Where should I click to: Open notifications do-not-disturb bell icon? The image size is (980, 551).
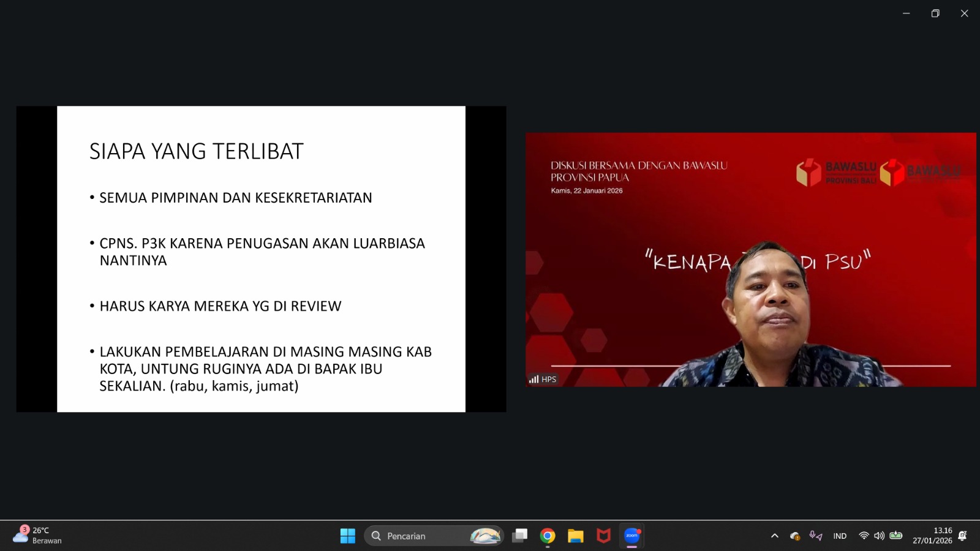(x=963, y=536)
